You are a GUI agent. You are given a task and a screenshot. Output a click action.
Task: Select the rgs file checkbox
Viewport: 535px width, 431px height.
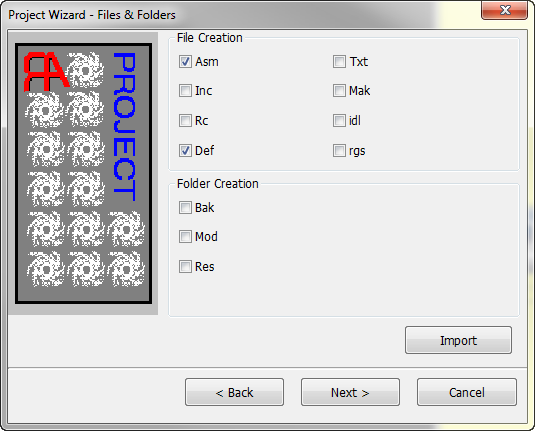[x=339, y=150]
